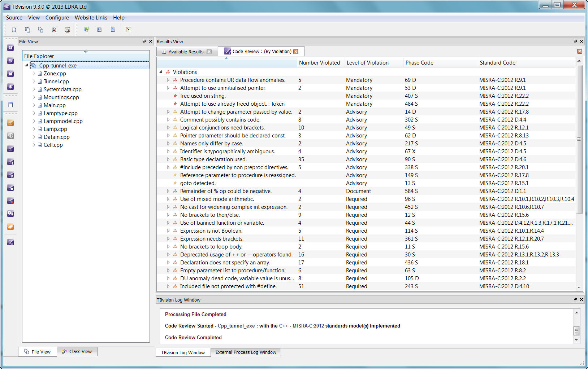588x369 pixels.
Task: Expand 'Basic type declaration used.' violation row
Action: [168, 159]
